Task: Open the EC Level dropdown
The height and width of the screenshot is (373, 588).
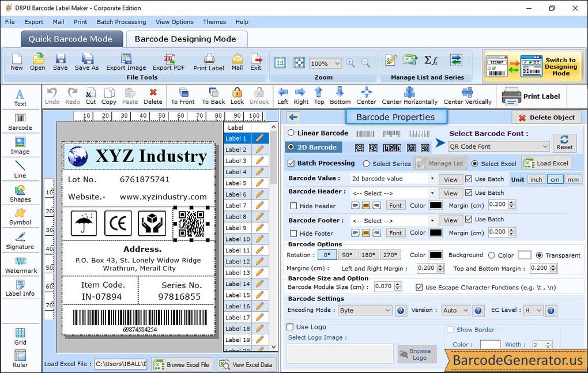Action: 532,310
